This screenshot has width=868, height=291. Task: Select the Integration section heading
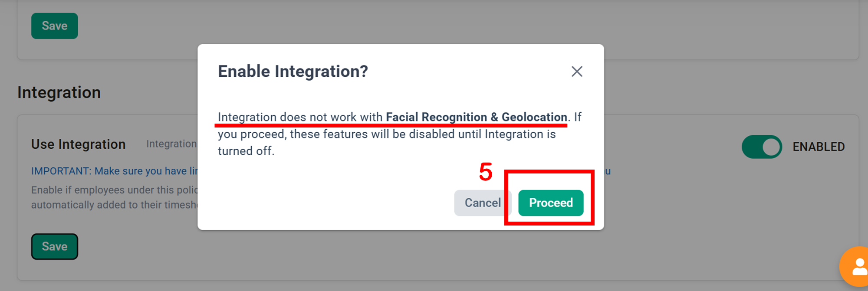[59, 93]
